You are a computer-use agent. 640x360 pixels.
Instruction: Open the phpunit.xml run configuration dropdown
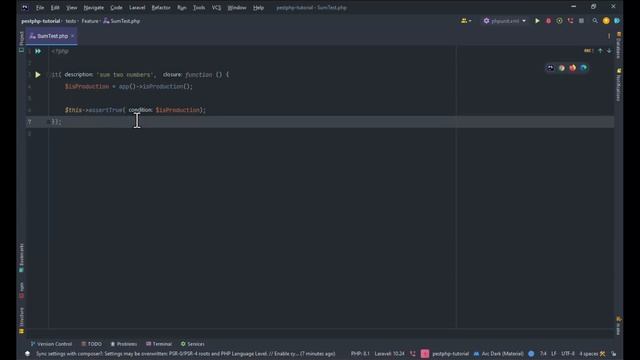click(x=504, y=21)
